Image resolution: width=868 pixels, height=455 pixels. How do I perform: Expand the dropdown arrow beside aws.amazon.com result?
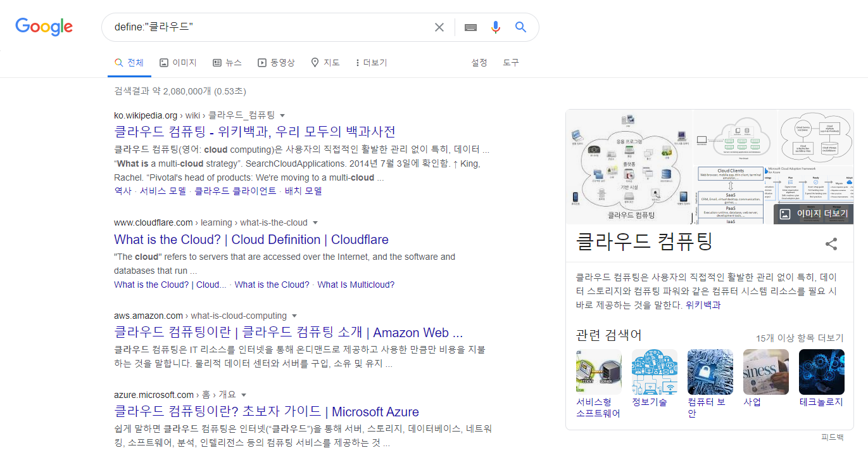[294, 316]
